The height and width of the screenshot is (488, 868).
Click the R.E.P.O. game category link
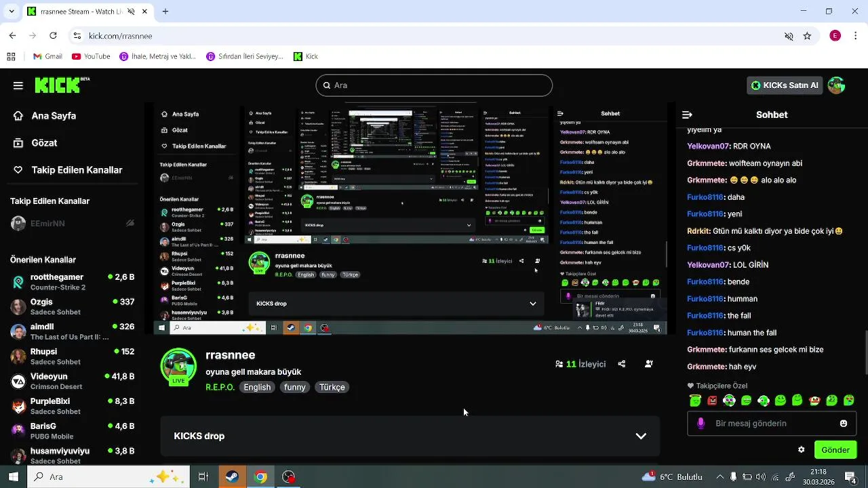(x=220, y=387)
